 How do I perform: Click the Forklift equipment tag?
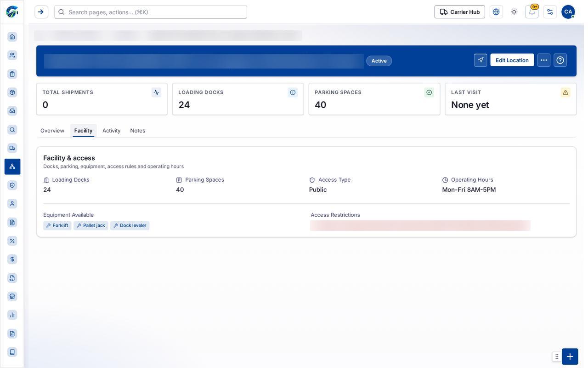57,226
